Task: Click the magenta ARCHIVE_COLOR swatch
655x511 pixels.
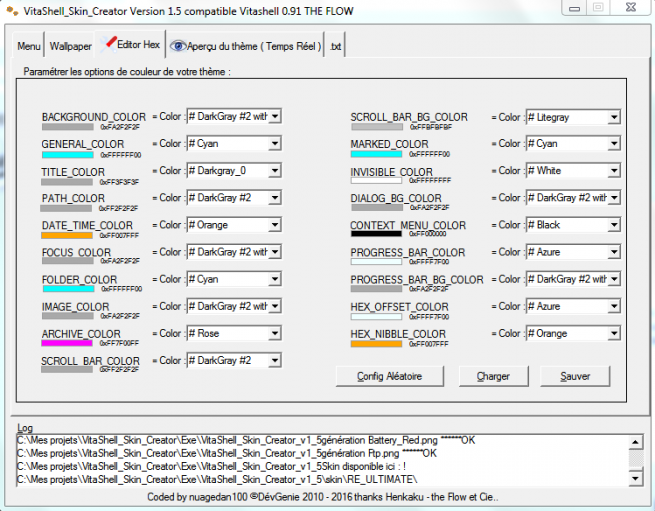Action: [67, 343]
